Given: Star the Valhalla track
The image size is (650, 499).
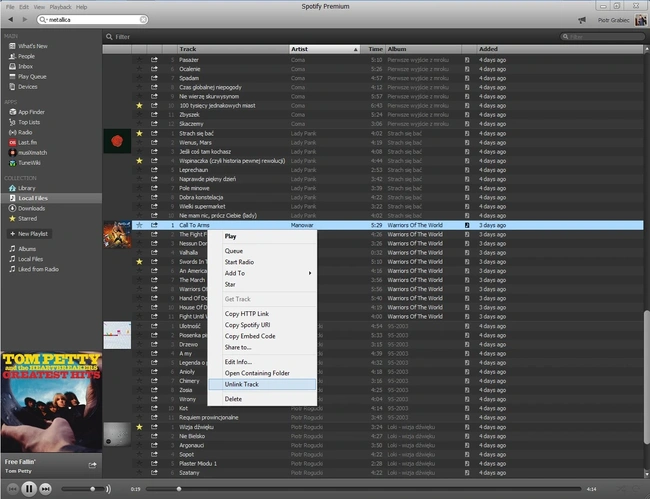Looking at the screenshot, I should click(x=139, y=252).
